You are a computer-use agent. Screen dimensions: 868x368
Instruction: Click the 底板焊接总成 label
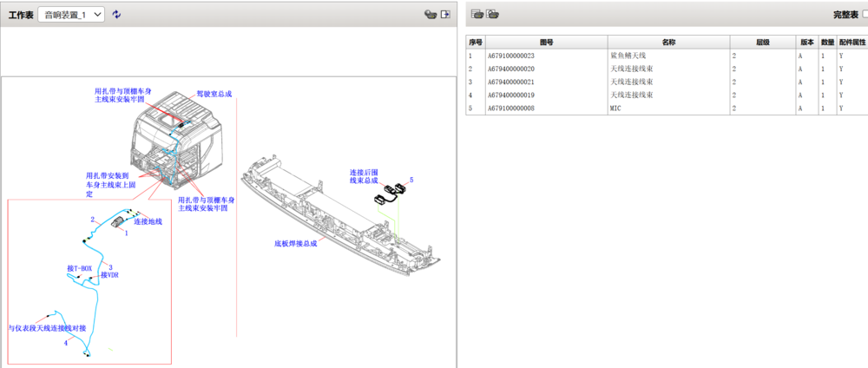(296, 244)
